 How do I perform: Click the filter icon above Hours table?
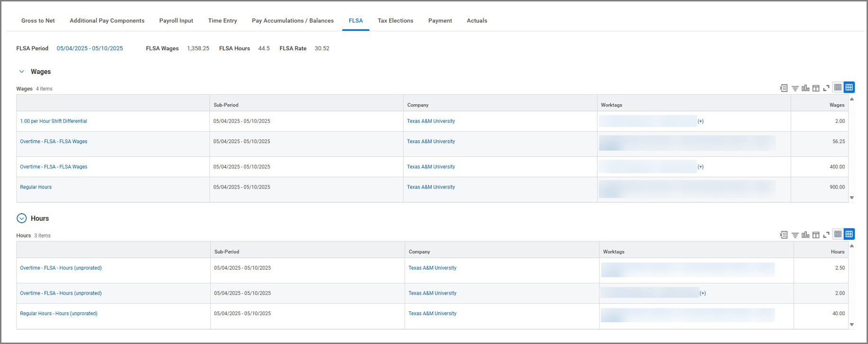pyautogui.click(x=795, y=235)
